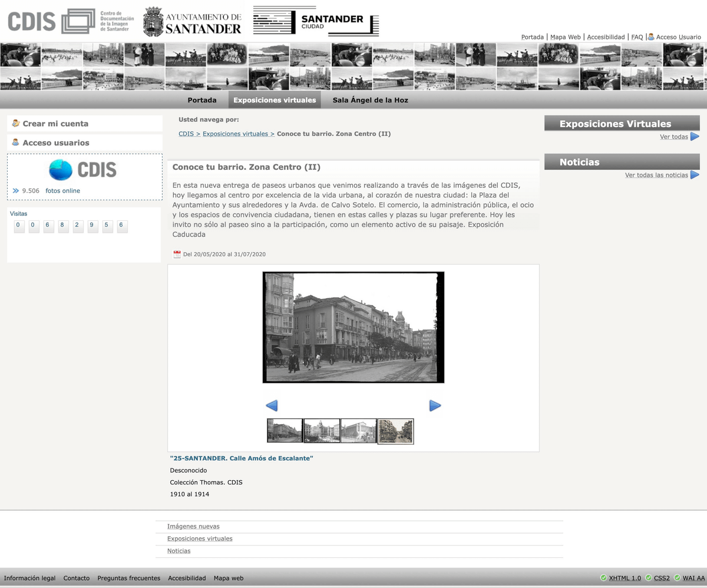Image resolution: width=707 pixels, height=588 pixels.
Task: Open Acceso usuarios in sidebar
Action: [x=56, y=143]
